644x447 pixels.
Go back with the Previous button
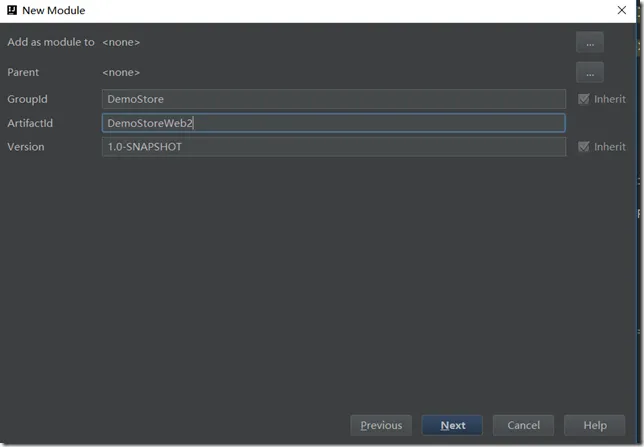(381, 425)
